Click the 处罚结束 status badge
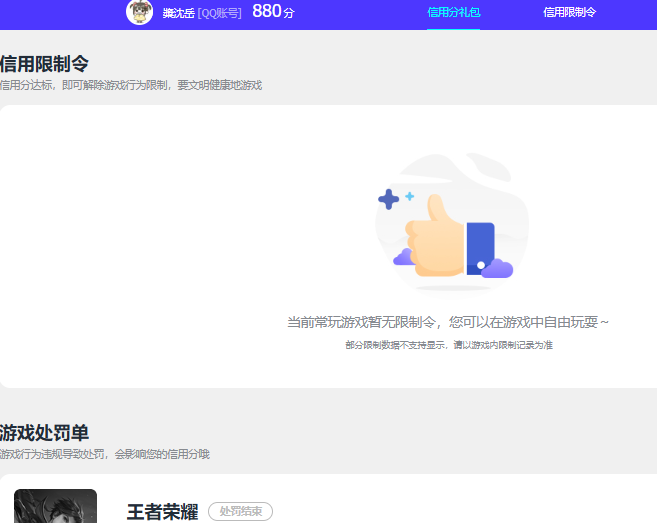This screenshot has height=523, width=657. (x=241, y=511)
